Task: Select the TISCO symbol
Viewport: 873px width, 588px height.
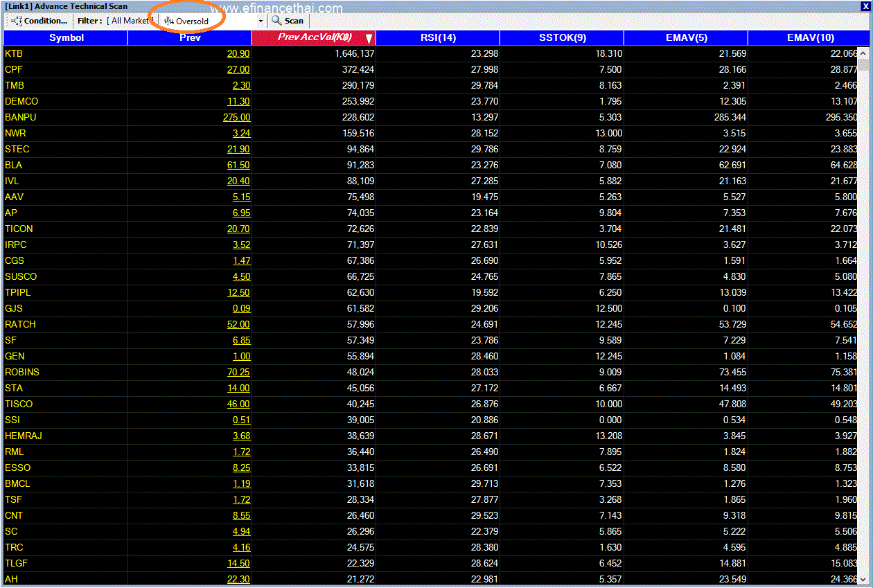Action: pyautogui.click(x=19, y=404)
